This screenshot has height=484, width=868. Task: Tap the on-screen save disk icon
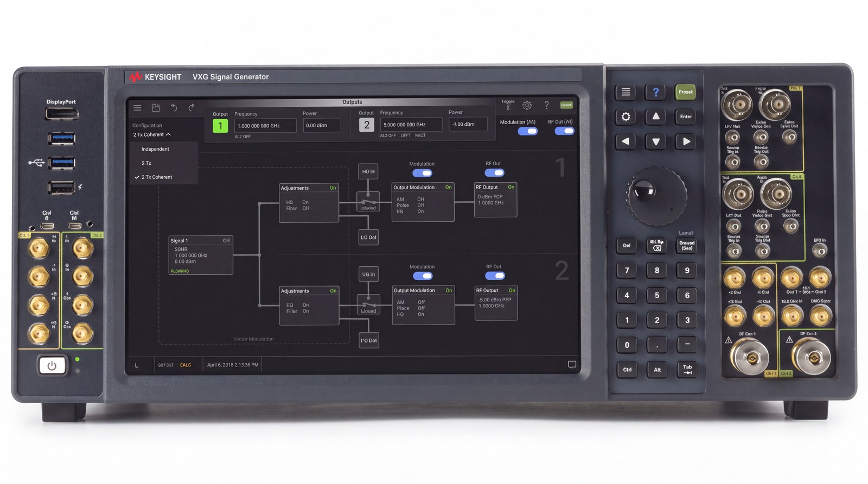(156, 108)
